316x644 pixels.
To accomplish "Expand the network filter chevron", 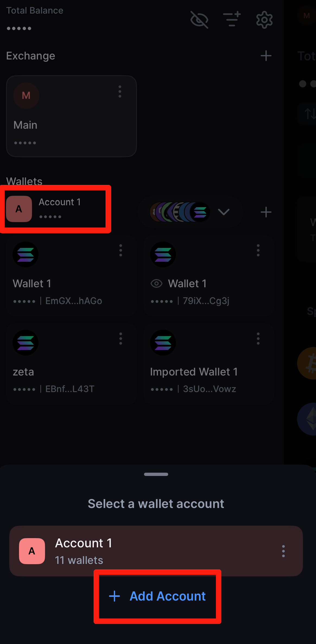I will click(224, 212).
